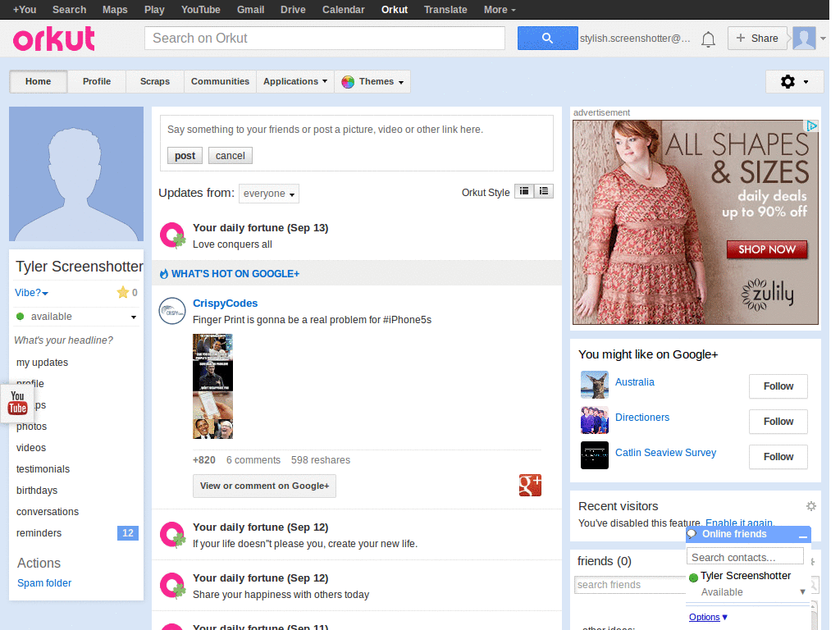
Task: Click the Catlin Seaview Survey thumbnail
Action: click(595, 455)
